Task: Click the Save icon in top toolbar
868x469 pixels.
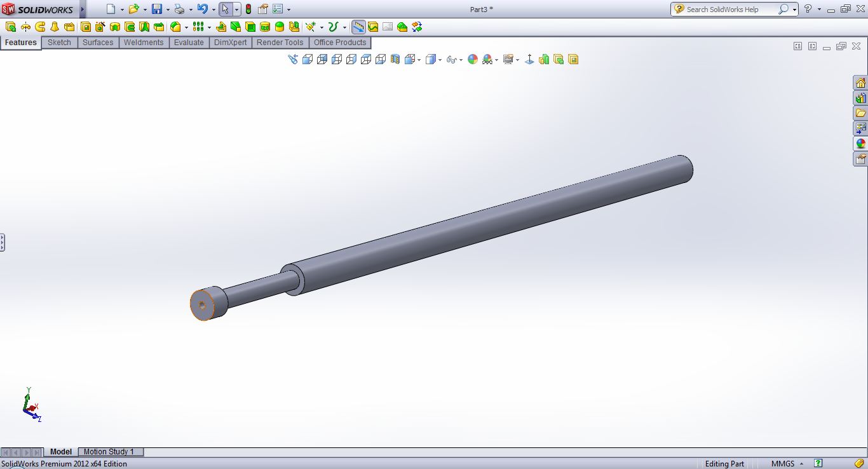Action: (157, 9)
